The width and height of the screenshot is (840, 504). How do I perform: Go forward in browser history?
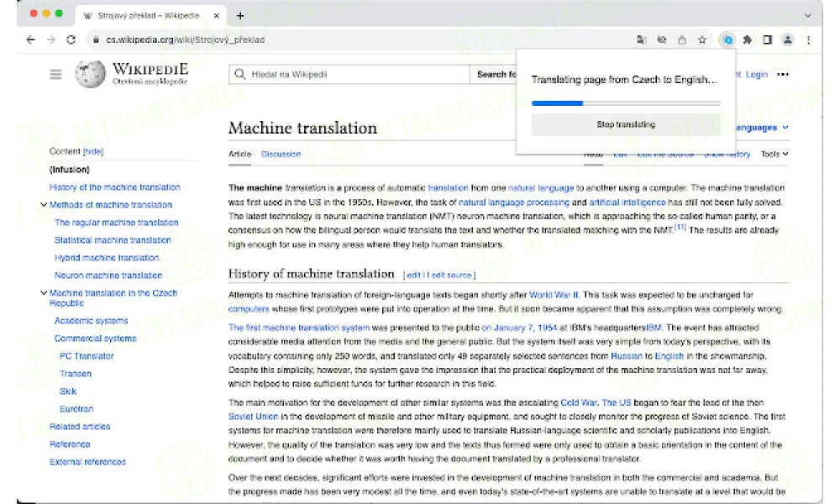(x=51, y=39)
